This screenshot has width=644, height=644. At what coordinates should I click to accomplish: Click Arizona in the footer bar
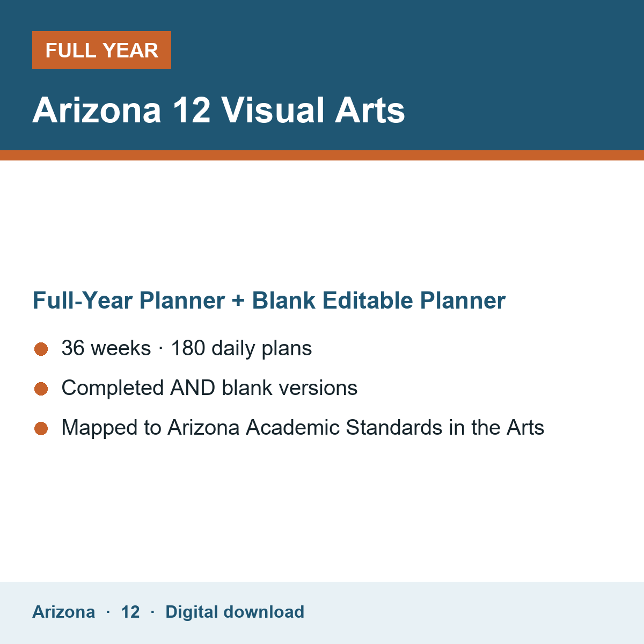pyautogui.click(x=64, y=612)
